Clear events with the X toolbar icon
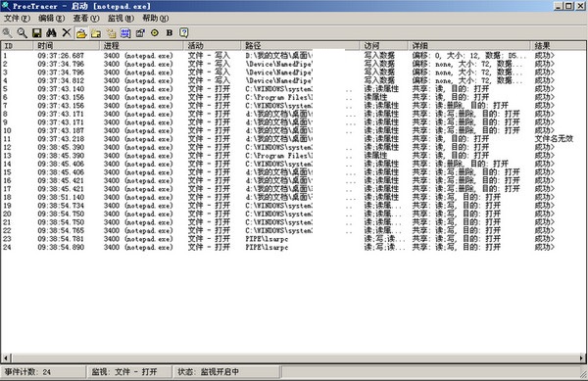Screen dimensions: 588x381 tap(67, 33)
